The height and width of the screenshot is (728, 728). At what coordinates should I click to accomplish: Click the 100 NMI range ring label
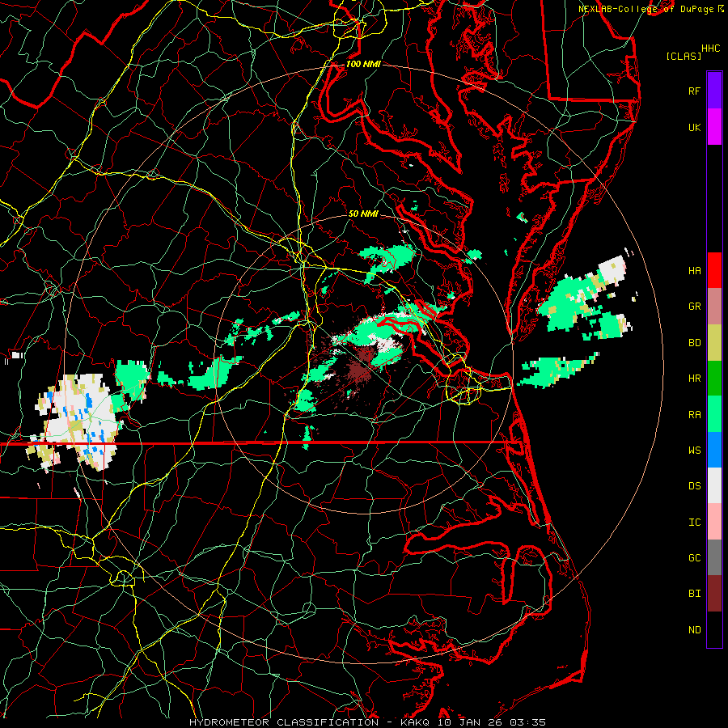click(363, 64)
